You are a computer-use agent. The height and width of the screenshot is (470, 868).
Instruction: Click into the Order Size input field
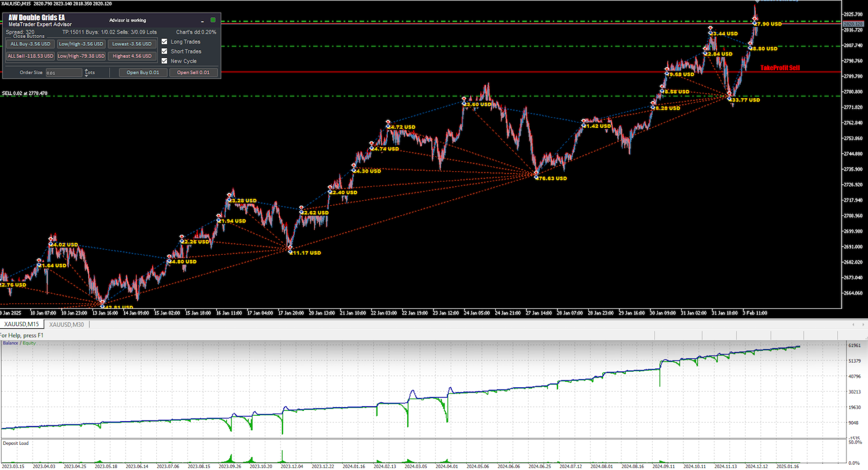coord(64,73)
